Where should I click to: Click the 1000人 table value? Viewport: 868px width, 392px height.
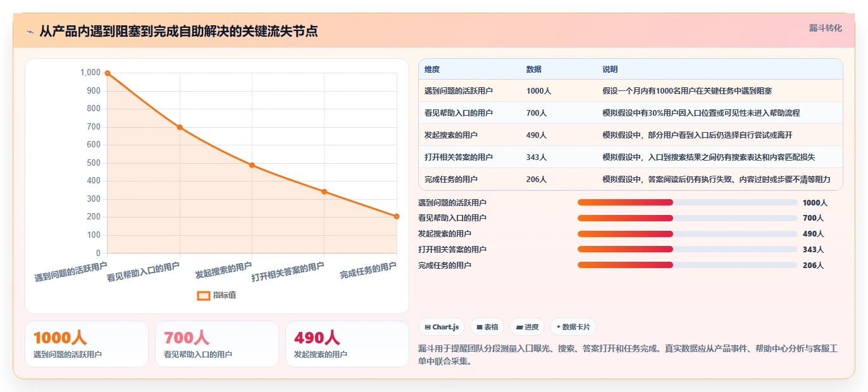click(538, 91)
